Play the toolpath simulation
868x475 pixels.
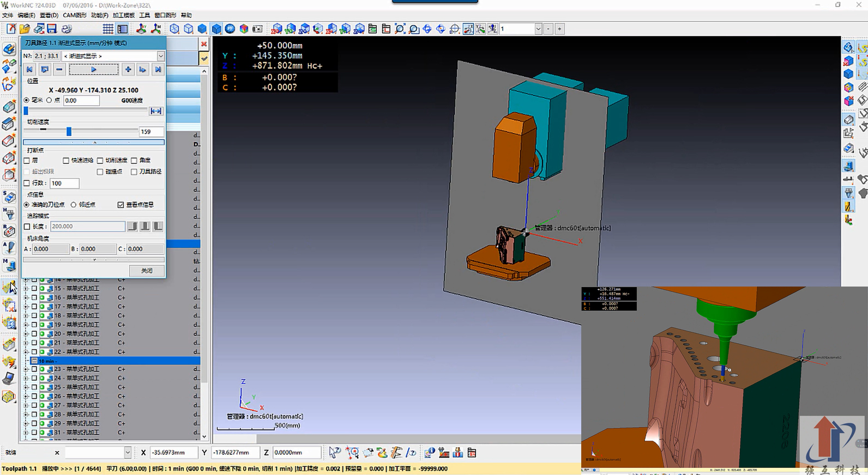pos(94,69)
